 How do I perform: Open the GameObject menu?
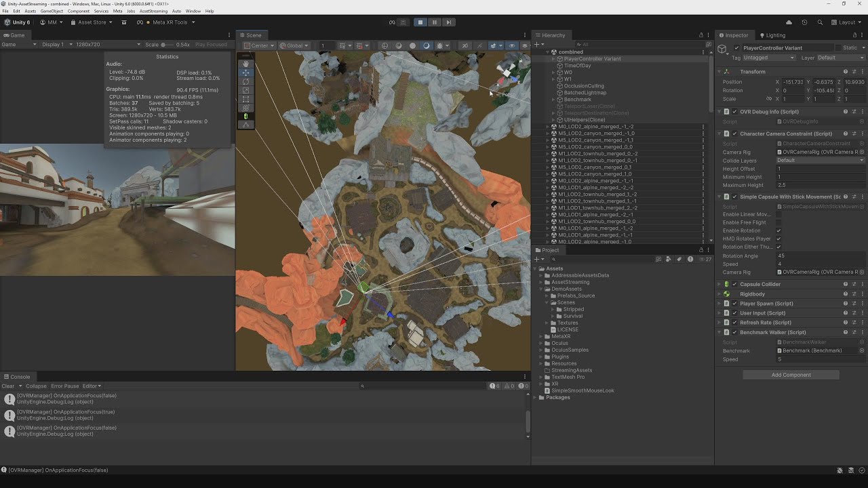52,11
